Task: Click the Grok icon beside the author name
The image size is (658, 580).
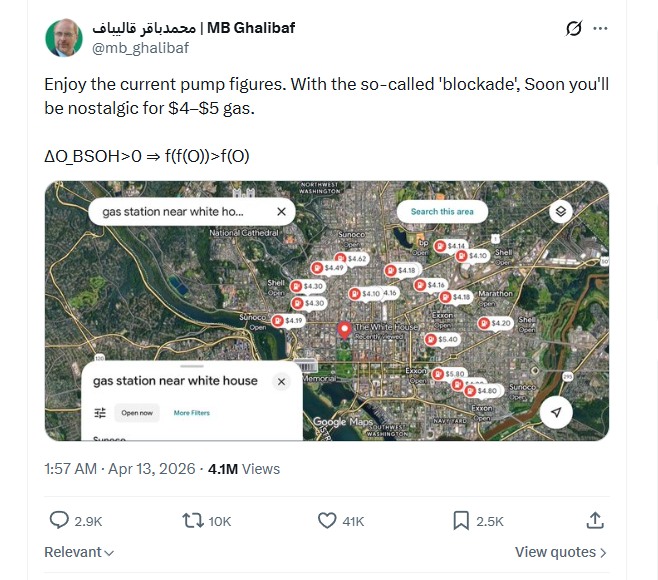Action: click(573, 29)
